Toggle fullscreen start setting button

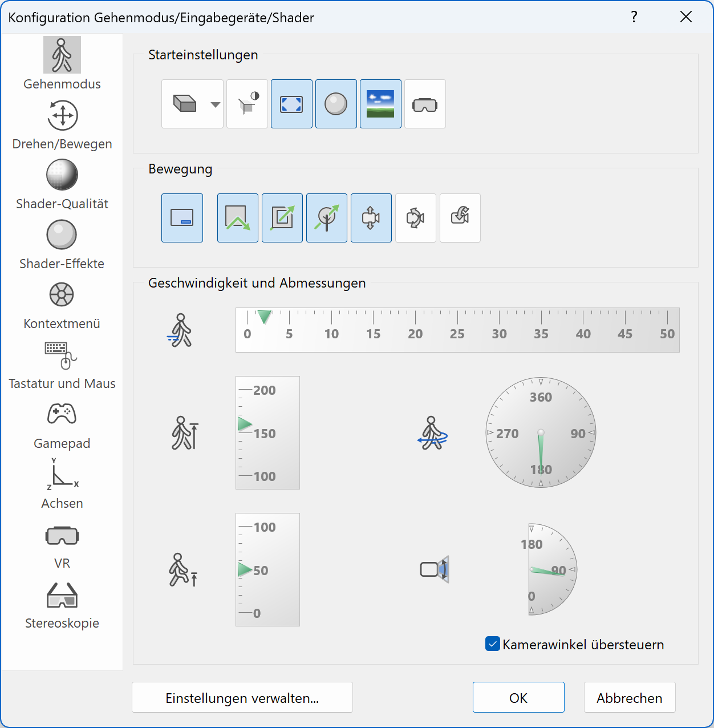point(291,104)
